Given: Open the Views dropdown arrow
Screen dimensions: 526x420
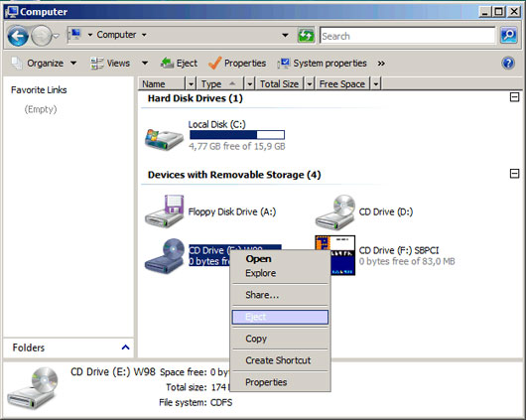Looking at the screenshot, I should (145, 64).
